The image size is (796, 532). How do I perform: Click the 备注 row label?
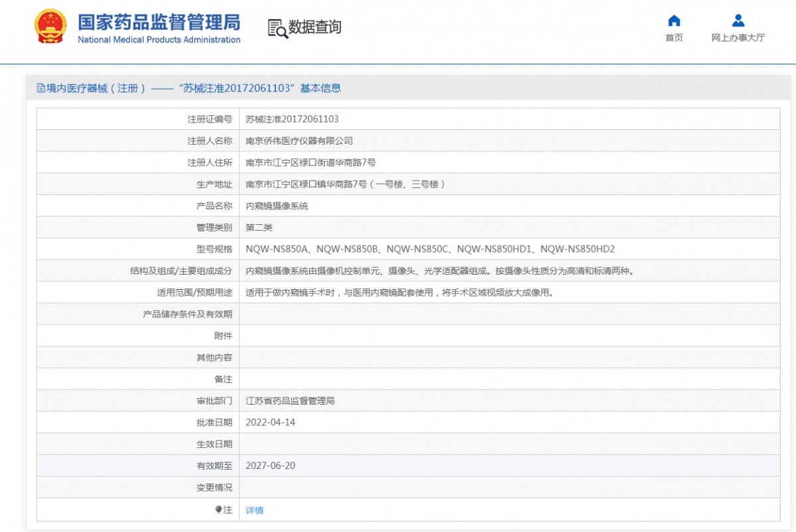pos(223,379)
